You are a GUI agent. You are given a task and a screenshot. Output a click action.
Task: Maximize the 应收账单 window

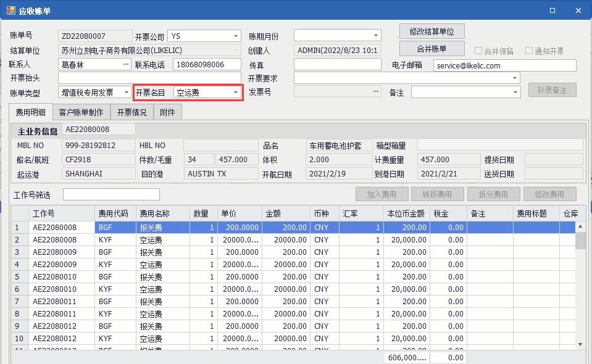(552, 10)
